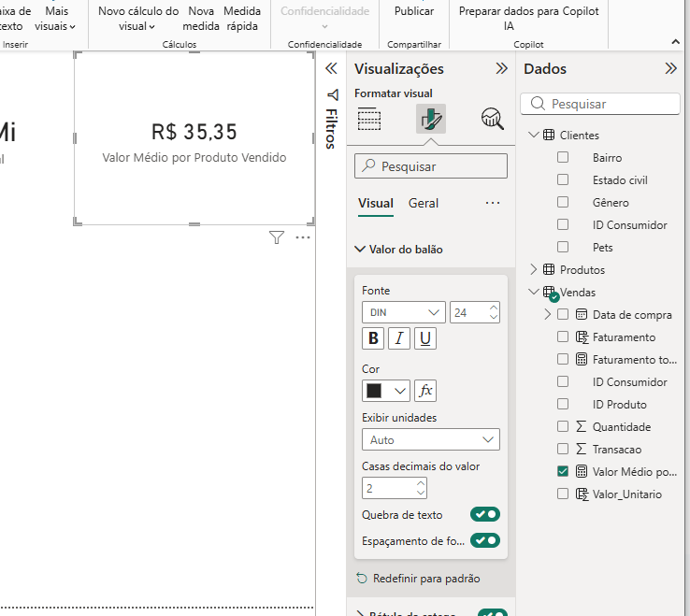Apply bold to the callout value font
690x616 pixels.
click(373, 338)
